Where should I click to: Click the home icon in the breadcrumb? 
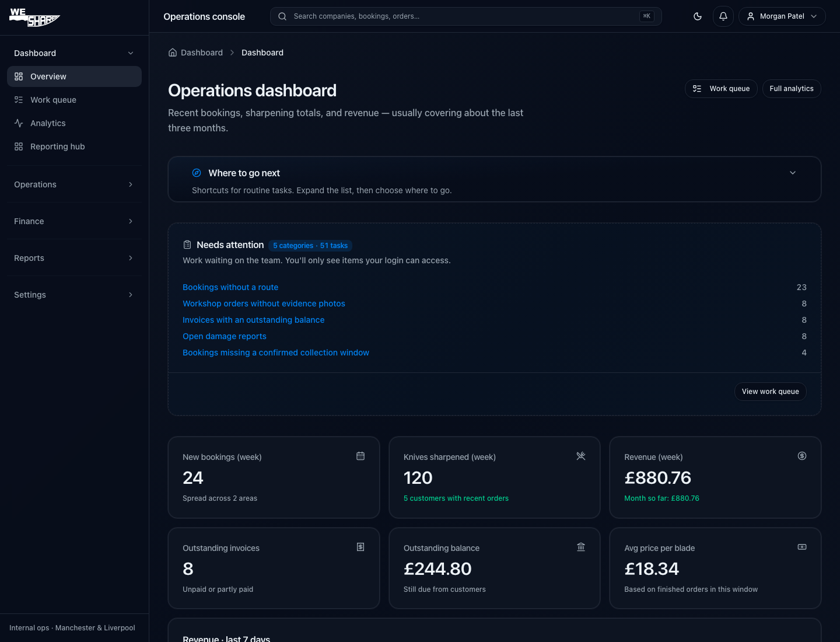coord(173,53)
